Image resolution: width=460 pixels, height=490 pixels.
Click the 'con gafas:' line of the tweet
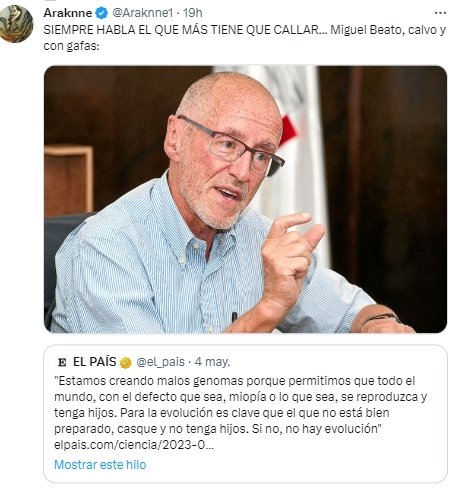point(71,46)
